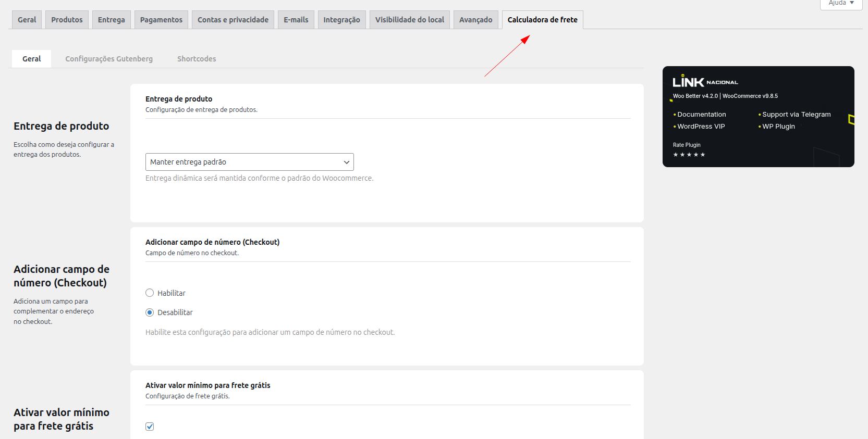Open the Manter entrega padrão dropdown

250,162
